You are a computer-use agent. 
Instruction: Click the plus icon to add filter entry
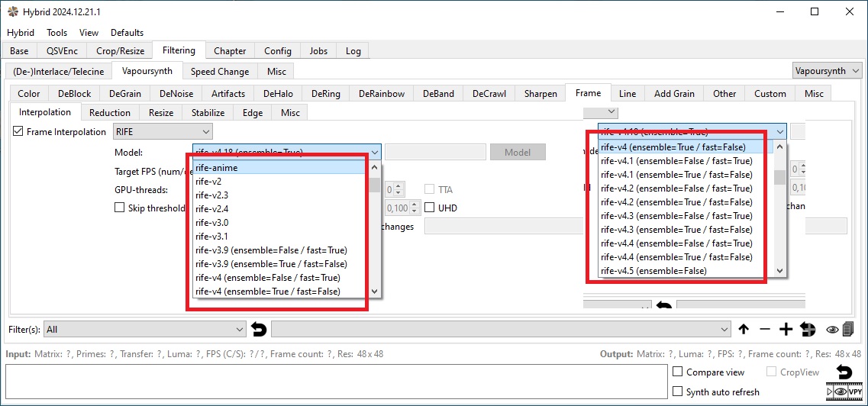(x=786, y=330)
